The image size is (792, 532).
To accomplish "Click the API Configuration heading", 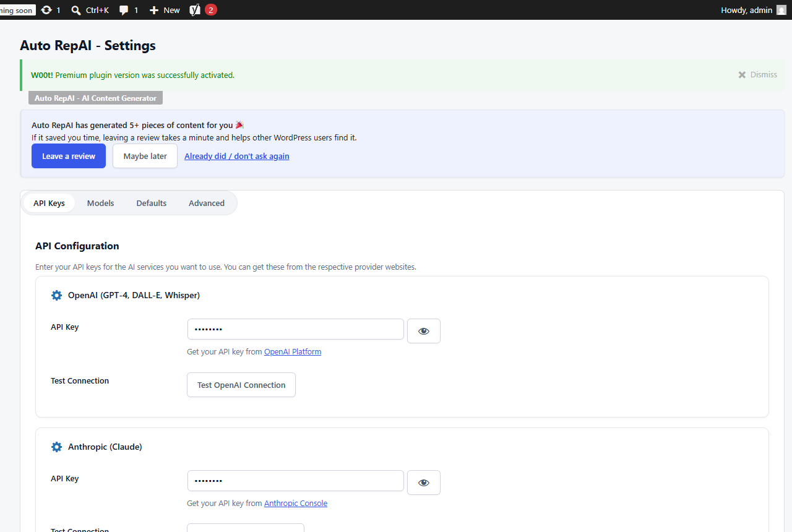I will (77, 246).
